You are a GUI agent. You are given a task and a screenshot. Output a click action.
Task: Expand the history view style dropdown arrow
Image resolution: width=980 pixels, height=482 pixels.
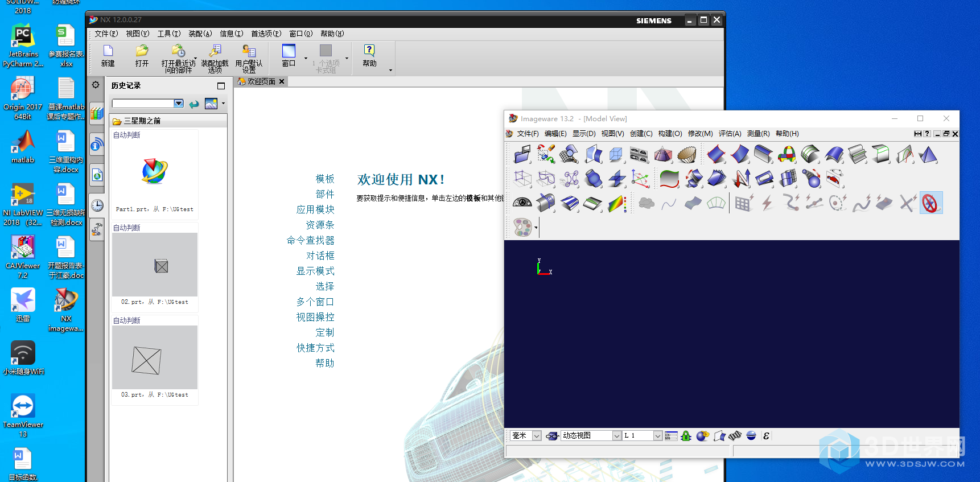pyautogui.click(x=223, y=104)
